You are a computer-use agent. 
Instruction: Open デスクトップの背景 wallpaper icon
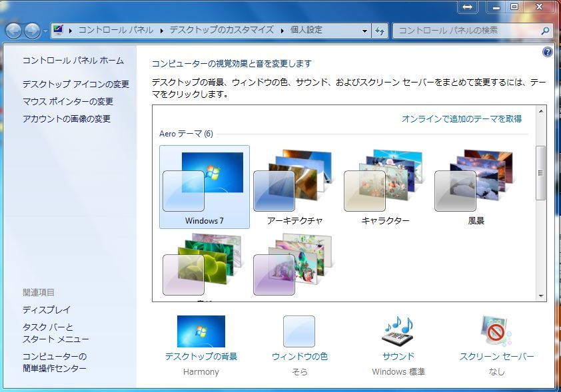coord(201,331)
